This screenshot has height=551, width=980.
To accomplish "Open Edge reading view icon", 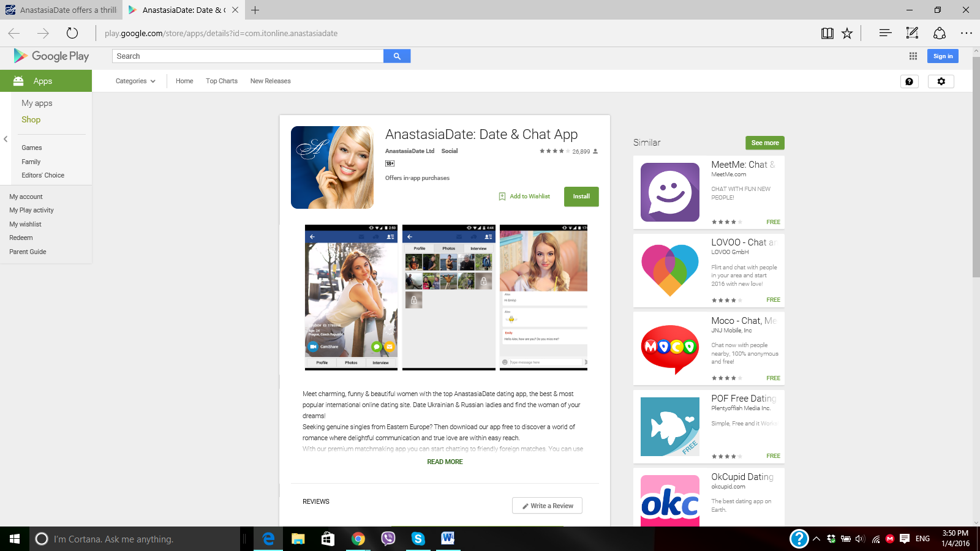I will click(827, 33).
